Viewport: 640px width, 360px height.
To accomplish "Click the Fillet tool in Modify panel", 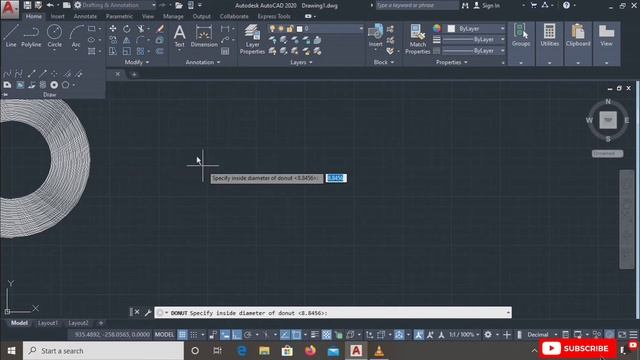I will (x=140, y=40).
